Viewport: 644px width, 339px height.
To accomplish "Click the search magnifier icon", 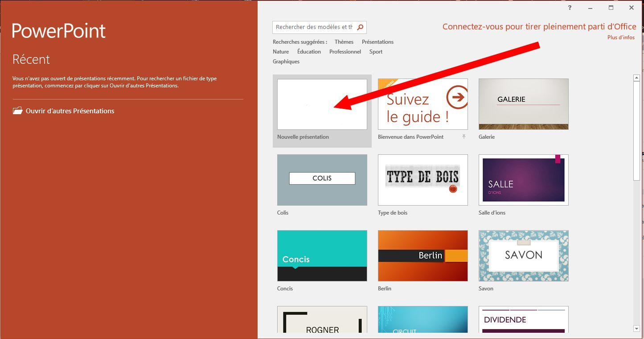I will pyautogui.click(x=361, y=27).
